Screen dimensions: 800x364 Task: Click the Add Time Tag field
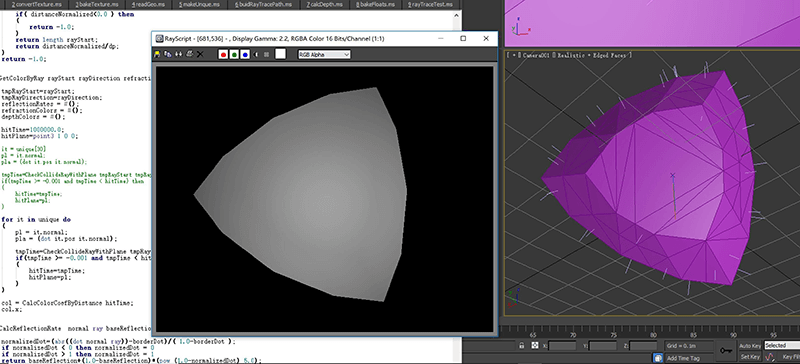coord(688,358)
